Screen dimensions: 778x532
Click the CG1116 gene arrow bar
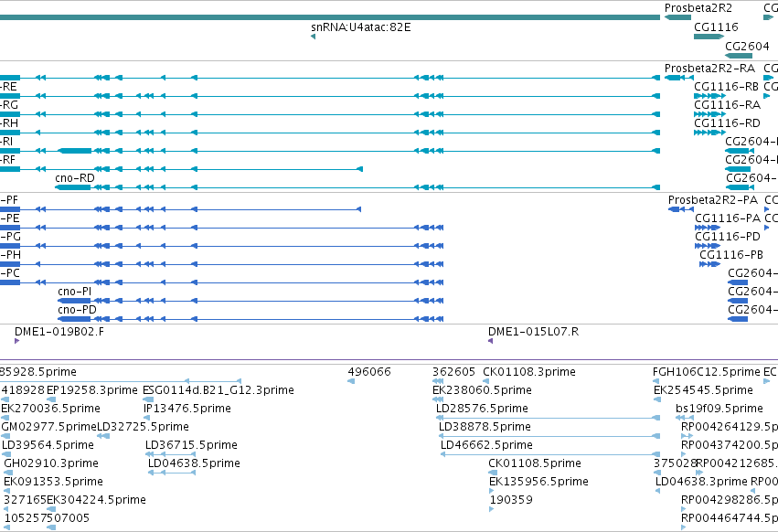(x=709, y=37)
